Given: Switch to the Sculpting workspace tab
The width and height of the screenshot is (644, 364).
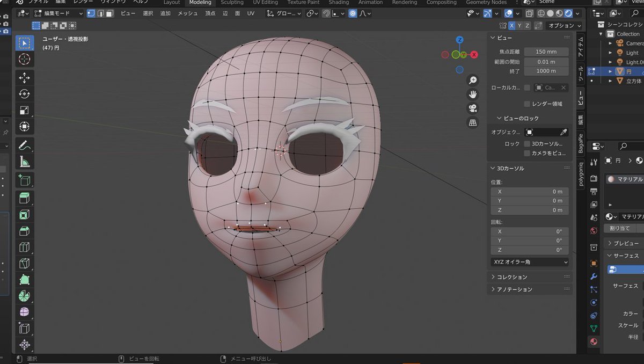Looking at the screenshot, I should [x=232, y=3].
